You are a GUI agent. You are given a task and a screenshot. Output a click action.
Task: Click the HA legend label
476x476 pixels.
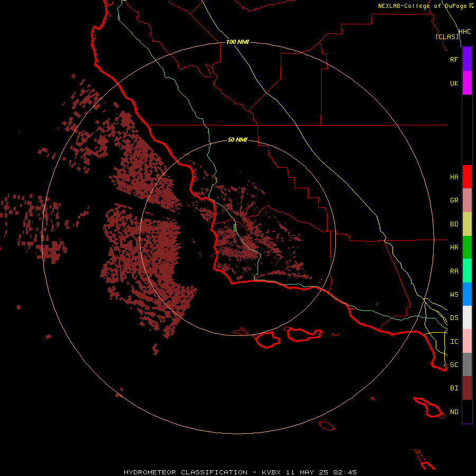tap(454, 177)
